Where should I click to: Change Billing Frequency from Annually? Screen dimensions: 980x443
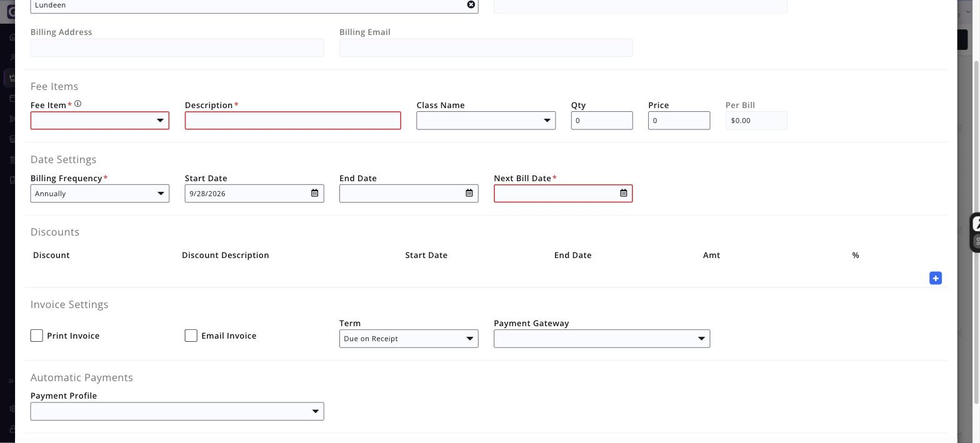coord(100,194)
